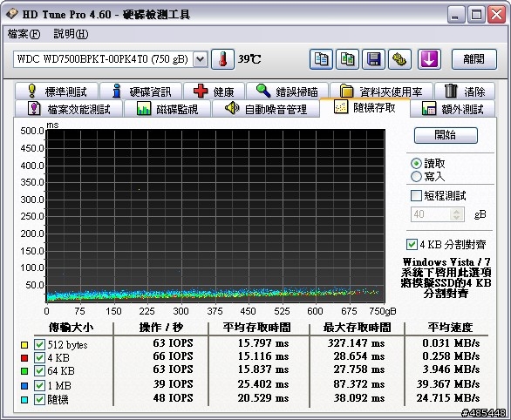
Task: Uncheck the 4 KB transfer size checkbox
Action: coord(39,357)
